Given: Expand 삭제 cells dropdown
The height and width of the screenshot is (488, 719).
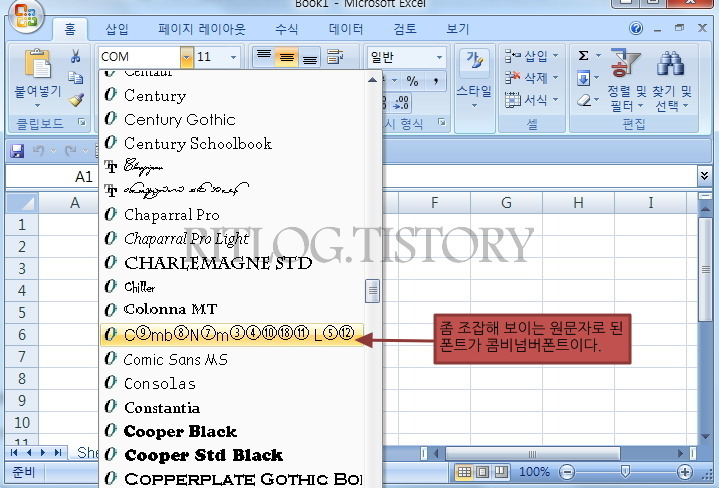Looking at the screenshot, I should (x=556, y=78).
